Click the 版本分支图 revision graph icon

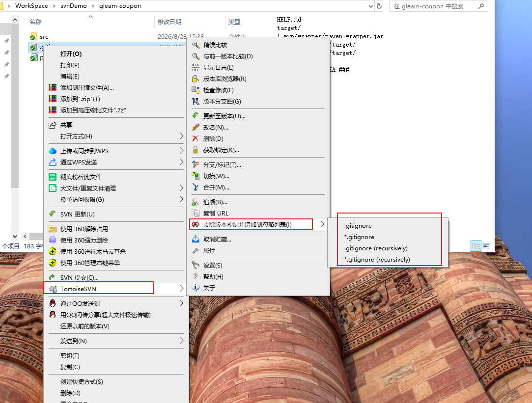click(x=196, y=101)
